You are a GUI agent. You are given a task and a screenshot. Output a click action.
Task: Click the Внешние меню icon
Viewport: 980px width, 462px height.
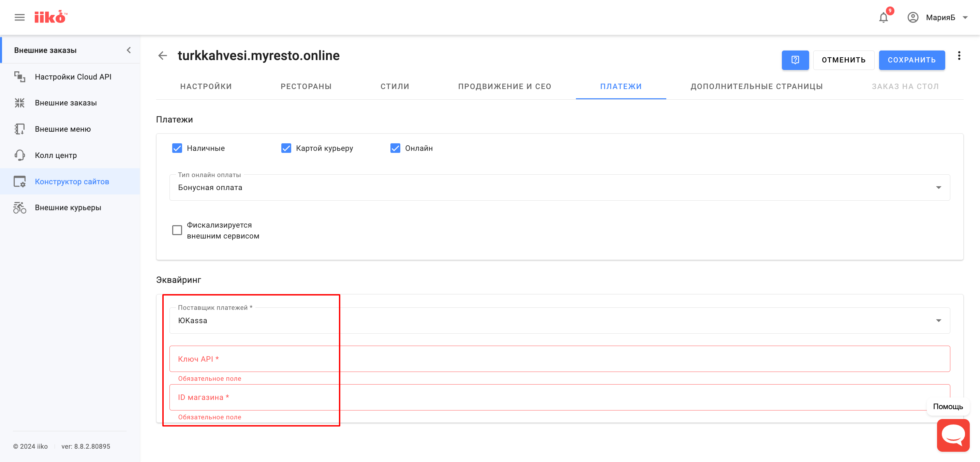(x=19, y=129)
